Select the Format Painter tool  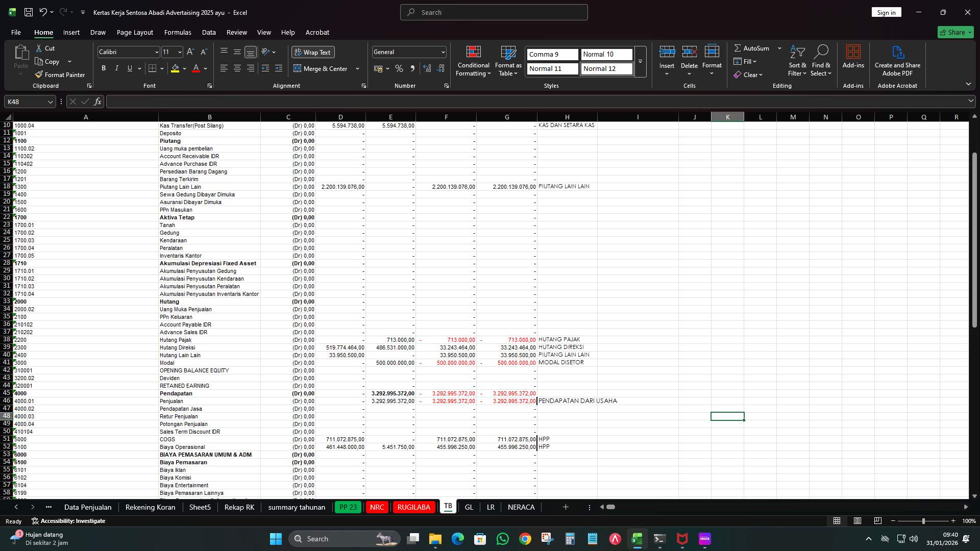[x=60, y=74]
